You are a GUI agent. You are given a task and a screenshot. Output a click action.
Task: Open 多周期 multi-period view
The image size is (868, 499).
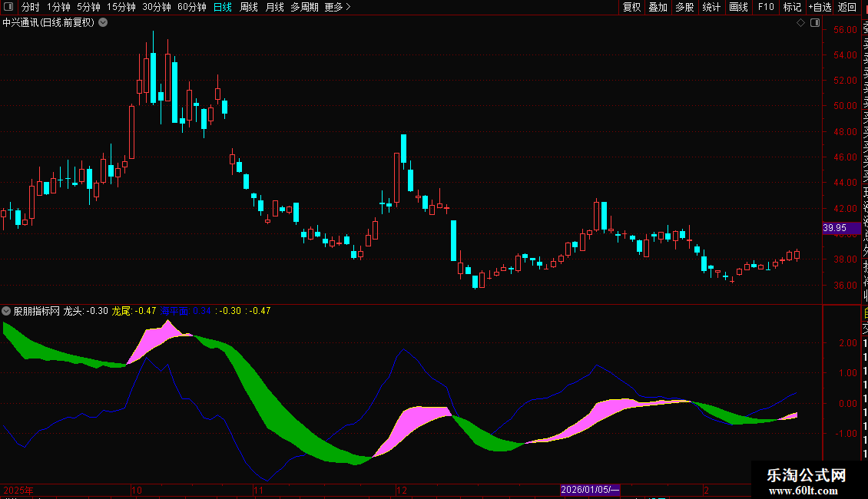[x=304, y=7]
